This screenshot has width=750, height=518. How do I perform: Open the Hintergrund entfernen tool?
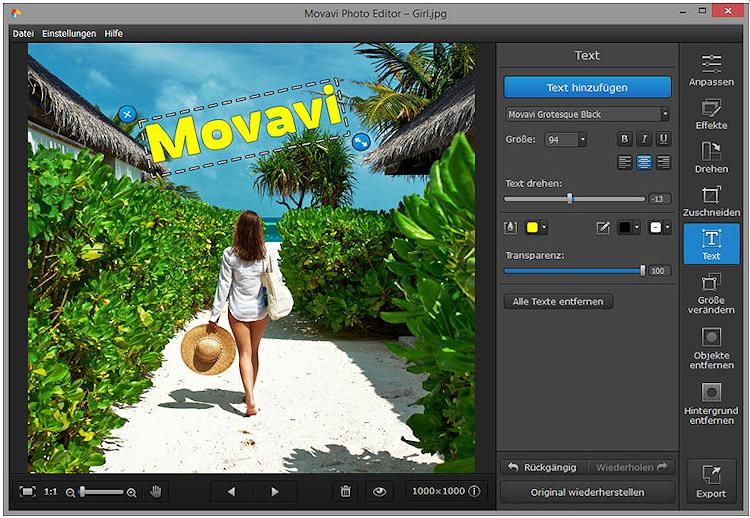point(711,403)
